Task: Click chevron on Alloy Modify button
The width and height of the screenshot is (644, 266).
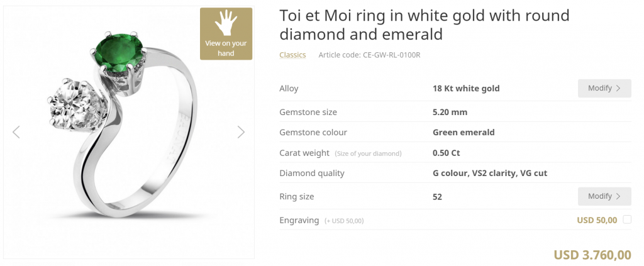Action: 618,88
